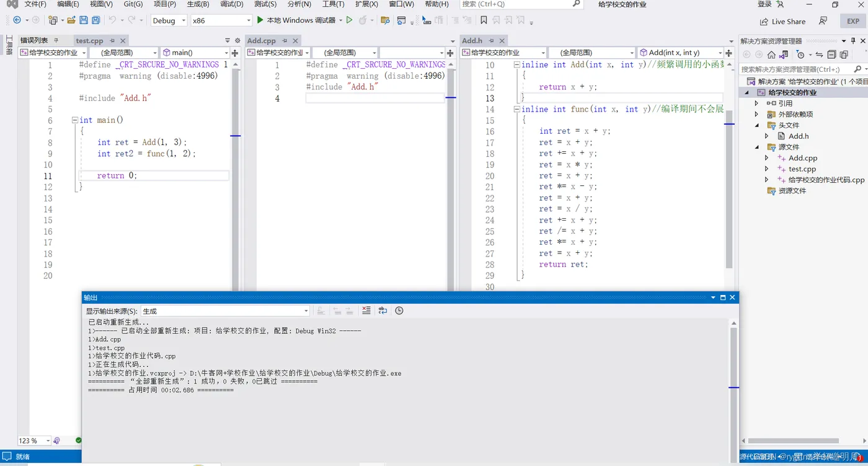Close the test.cpp tab
The height and width of the screenshot is (466, 868).
(123, 41)
